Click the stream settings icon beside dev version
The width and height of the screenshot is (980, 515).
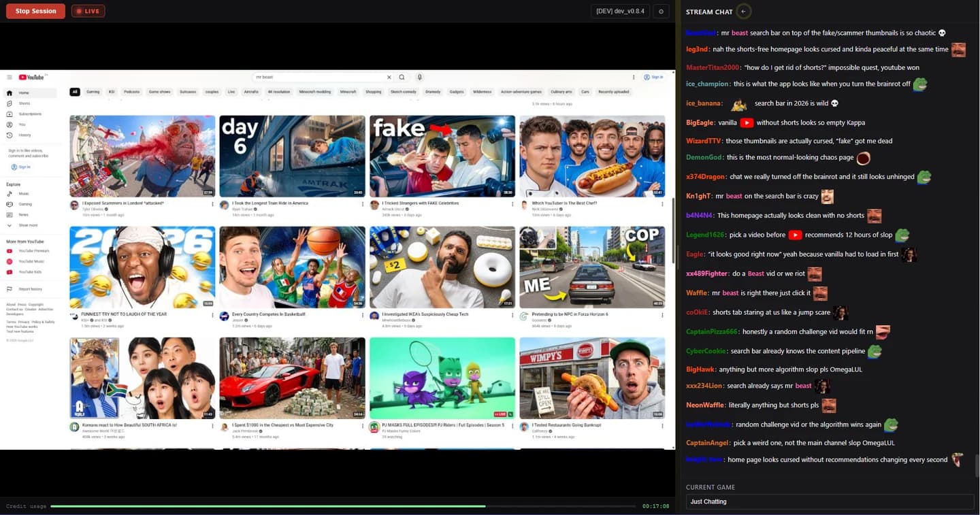pyautogui.click(x=661, y=11)
